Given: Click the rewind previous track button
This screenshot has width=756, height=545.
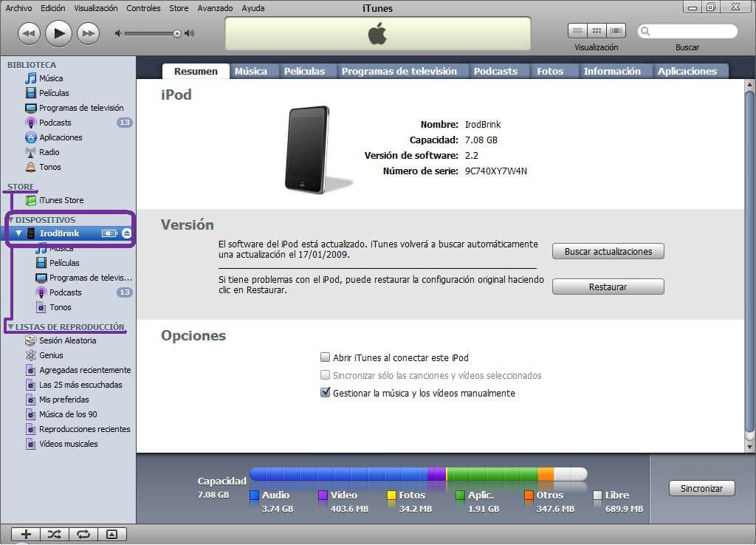Looking at the screenshot, I should coord(29,34).
